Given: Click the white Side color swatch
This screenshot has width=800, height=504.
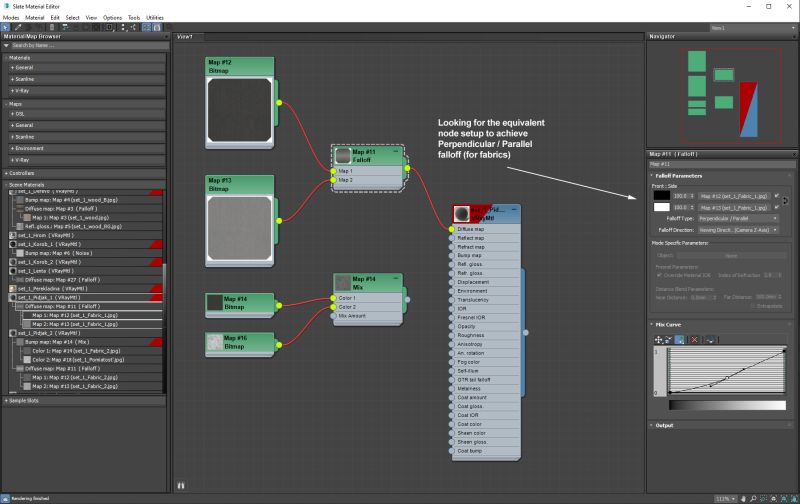Looking at the screenshot, I should pyautogui.click(x=662, y=207).
